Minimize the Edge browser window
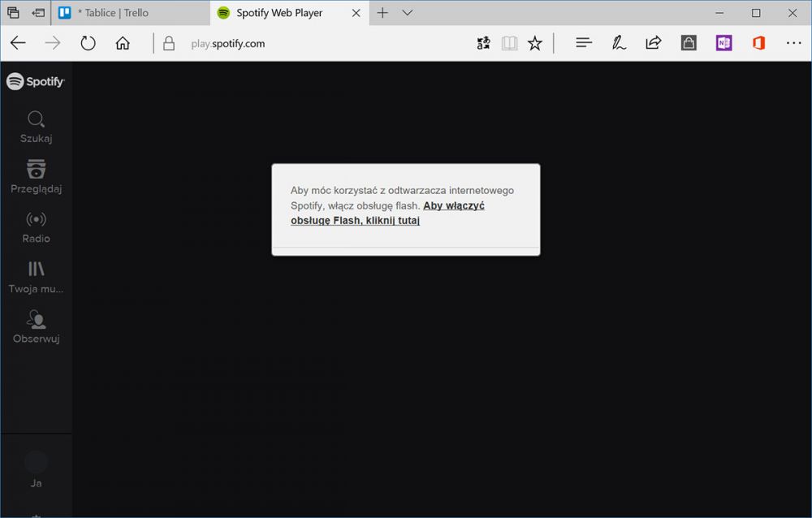This screenshot has height=518, width=812. tap(719, 13)
